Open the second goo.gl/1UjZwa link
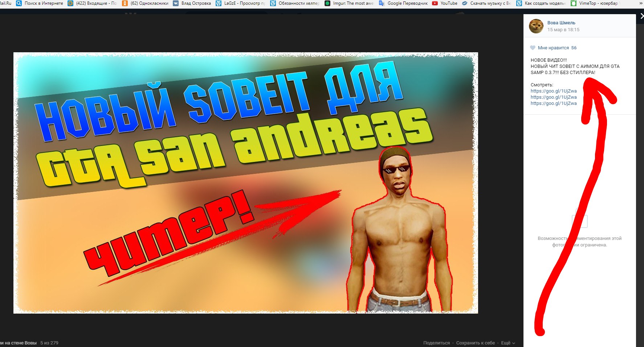This screenshot has height=347, width=644. pos(554,97)
